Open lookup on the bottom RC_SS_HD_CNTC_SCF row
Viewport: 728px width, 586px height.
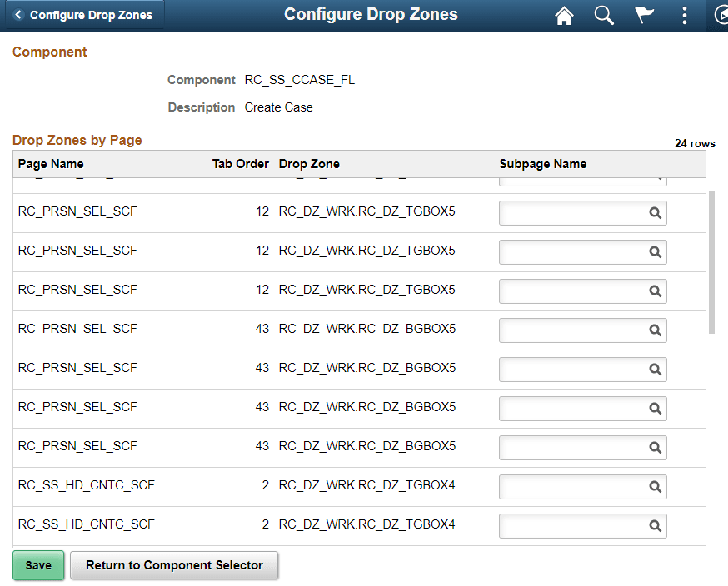tap(653, 526)
